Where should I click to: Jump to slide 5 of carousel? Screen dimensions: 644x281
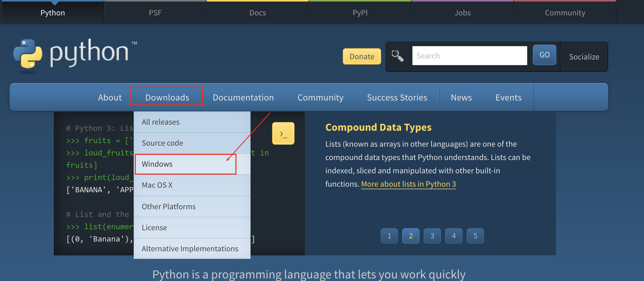tap(475, 236)
